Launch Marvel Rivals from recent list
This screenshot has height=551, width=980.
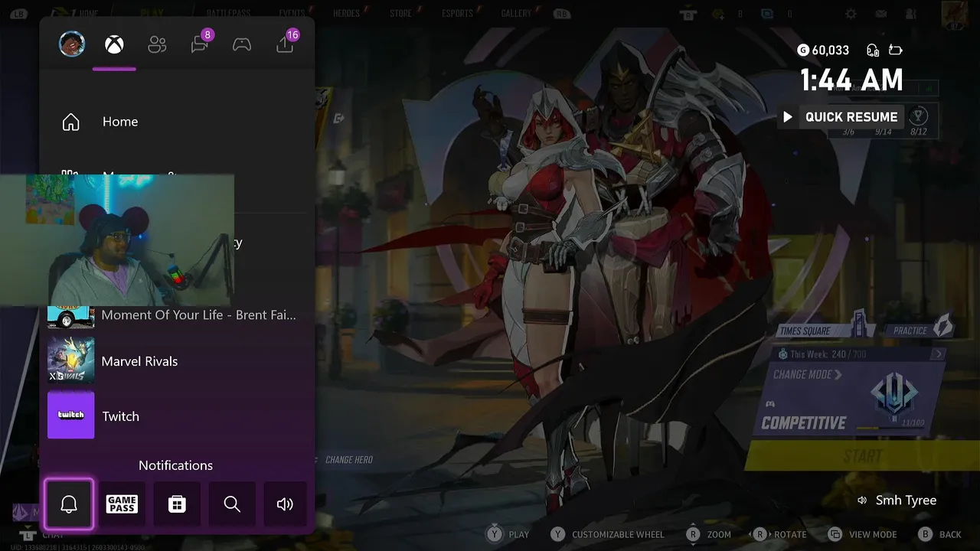(177, 361)
